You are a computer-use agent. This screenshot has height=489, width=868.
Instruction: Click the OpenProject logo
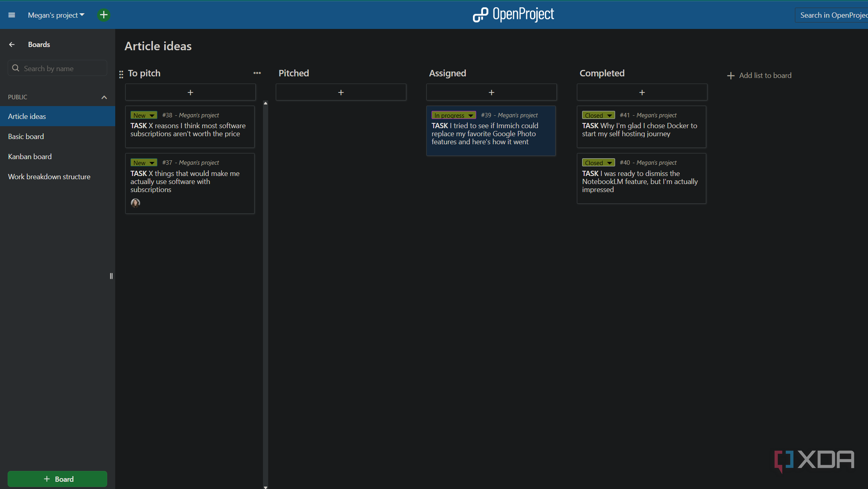(513, 14)
